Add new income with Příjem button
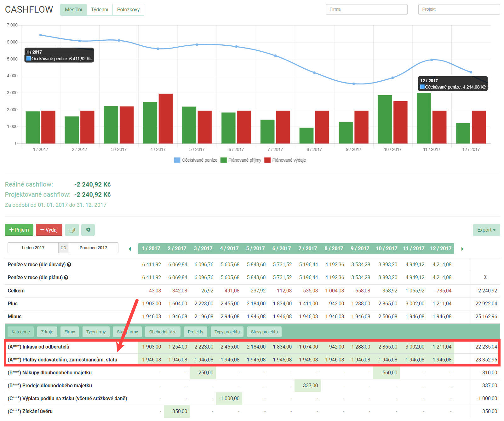 click(x=19, y=230)
